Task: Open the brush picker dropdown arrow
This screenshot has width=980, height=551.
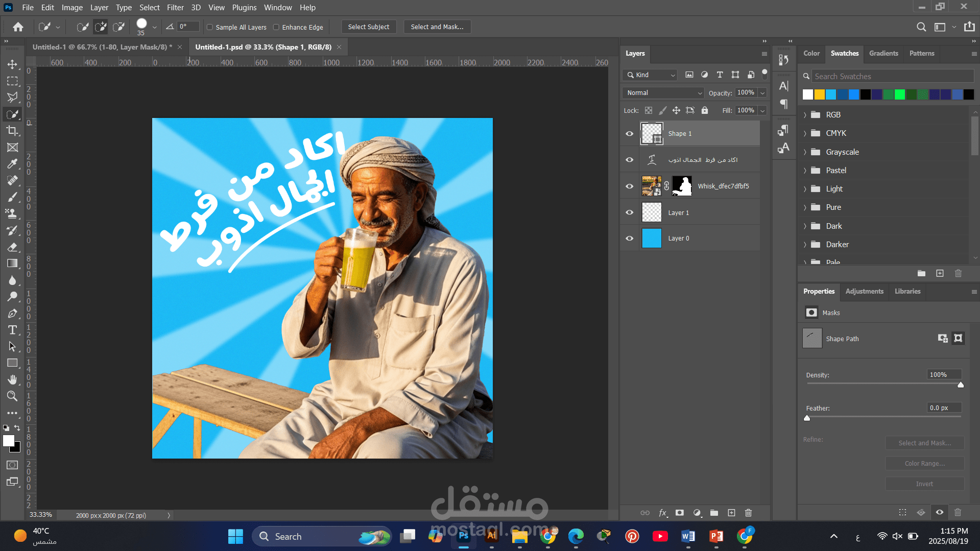Action: click(x=154, y=27)
